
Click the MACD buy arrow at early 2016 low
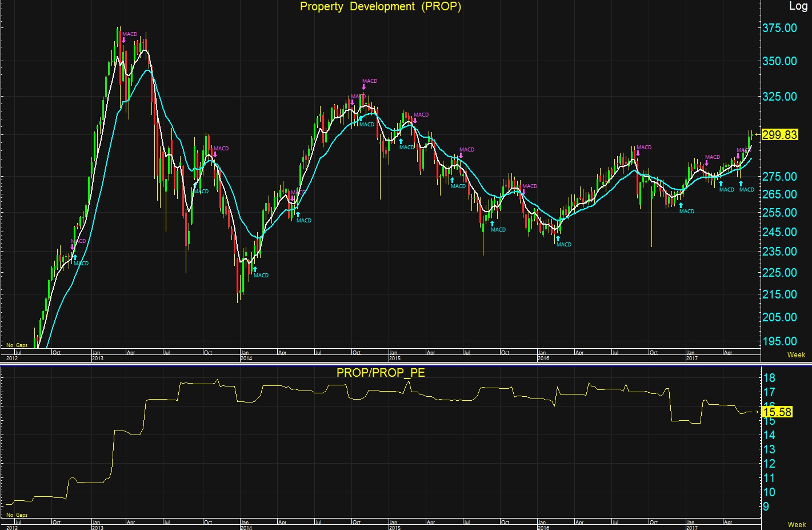tap(558, 238)
